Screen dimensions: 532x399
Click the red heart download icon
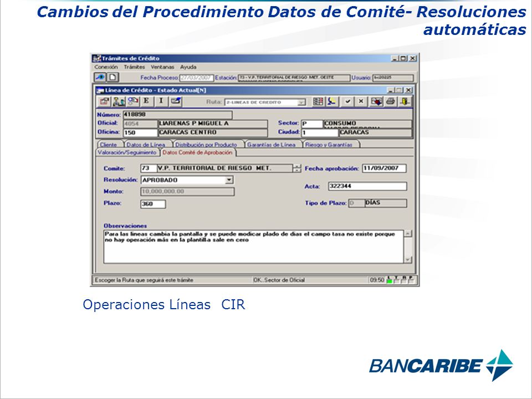click(x=376, y=101)
